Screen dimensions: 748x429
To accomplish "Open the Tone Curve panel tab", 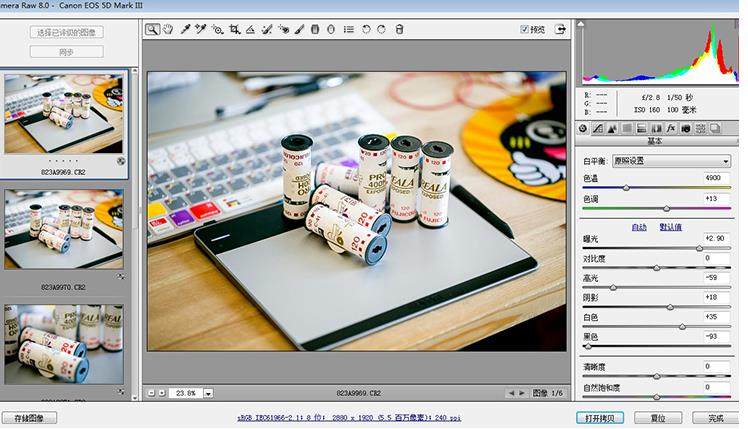I will tap(598, 128).
